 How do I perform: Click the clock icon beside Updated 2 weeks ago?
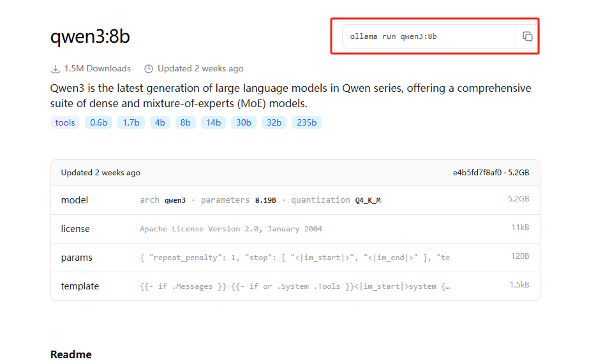tap(149, 69)
